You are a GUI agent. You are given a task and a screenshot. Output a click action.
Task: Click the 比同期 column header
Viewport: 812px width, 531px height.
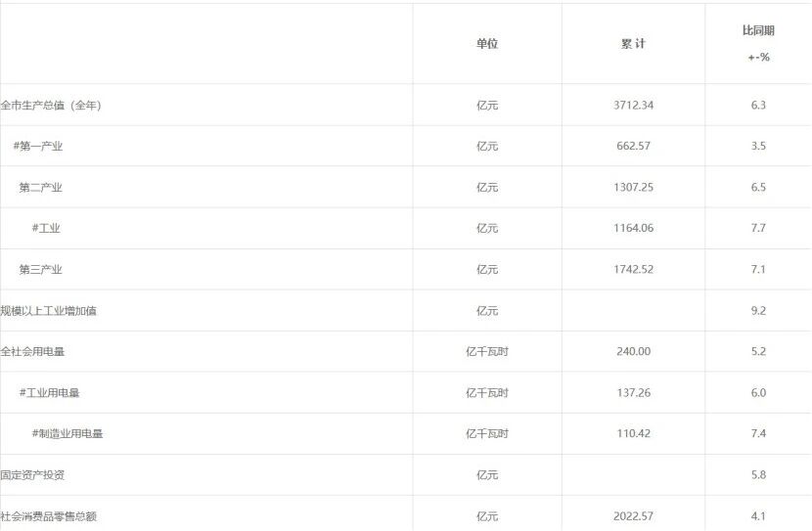(758, 31)
